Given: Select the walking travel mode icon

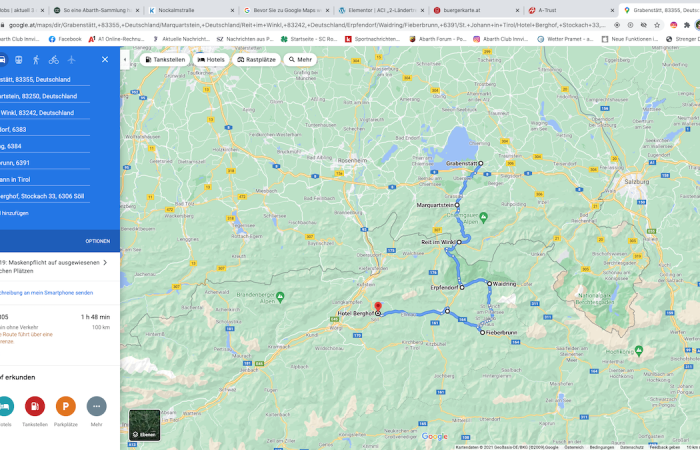Looking at the screenshot, I should [36, 60].
